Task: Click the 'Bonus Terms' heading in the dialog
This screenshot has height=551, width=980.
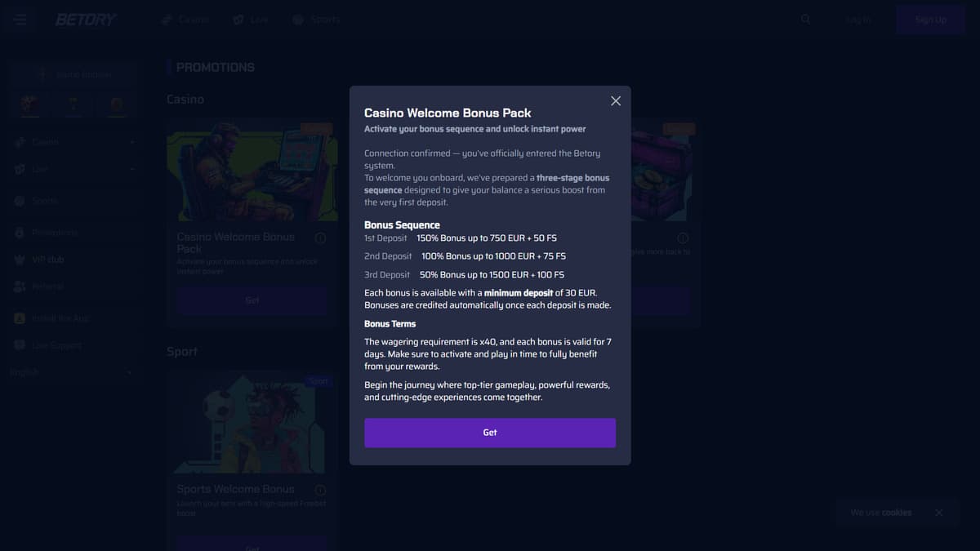Action: [x=390, y=324]
